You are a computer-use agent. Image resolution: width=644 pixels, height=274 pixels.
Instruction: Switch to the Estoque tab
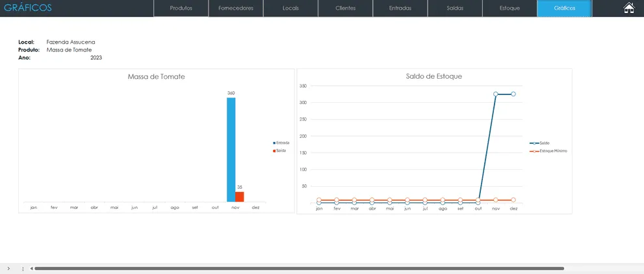pyautogui.click(x=509, y=8)
